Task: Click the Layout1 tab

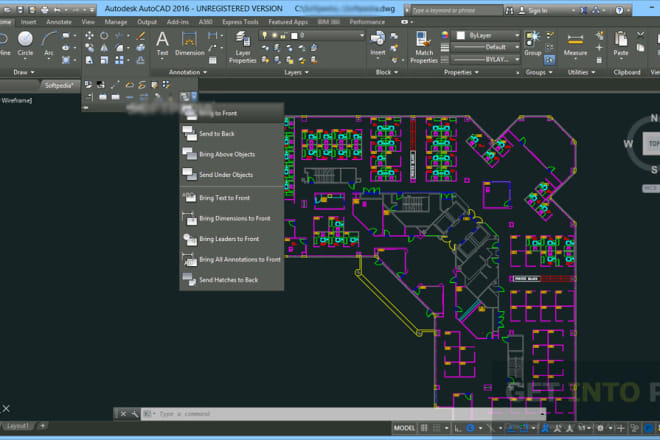Action: (17, 426)
